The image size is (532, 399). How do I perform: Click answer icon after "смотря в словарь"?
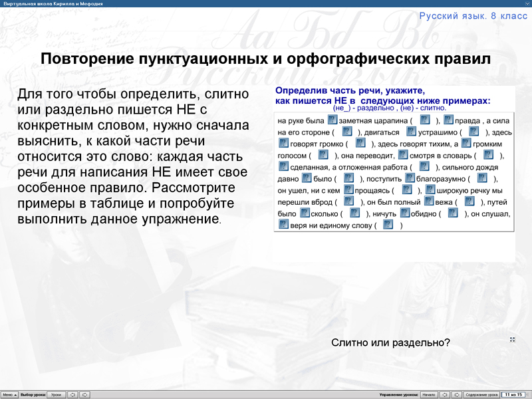tap(488, 155)
